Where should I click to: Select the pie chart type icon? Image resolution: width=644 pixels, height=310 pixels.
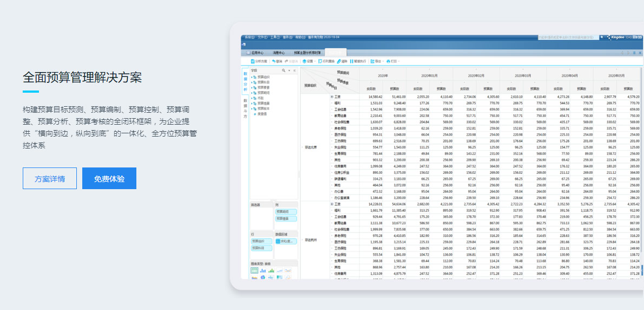click(263, 277)
